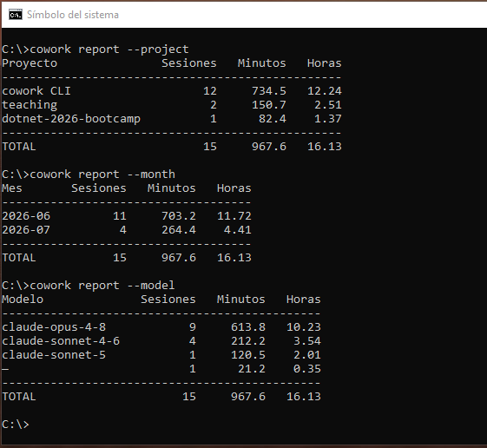Select 16.13 total in the Modelo table
Screen dimensions: 487x448
304,397
